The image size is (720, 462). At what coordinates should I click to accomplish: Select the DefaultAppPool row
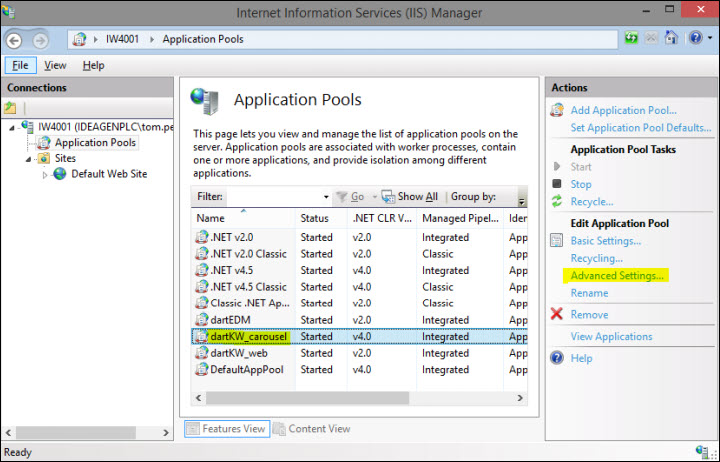tap(360, 370)
